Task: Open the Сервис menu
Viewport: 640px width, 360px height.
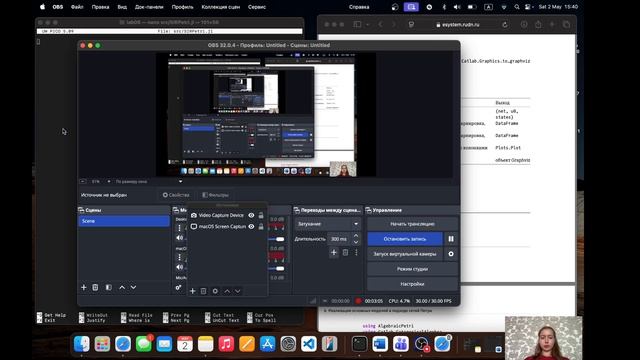Action: click(x=257, y=7)
